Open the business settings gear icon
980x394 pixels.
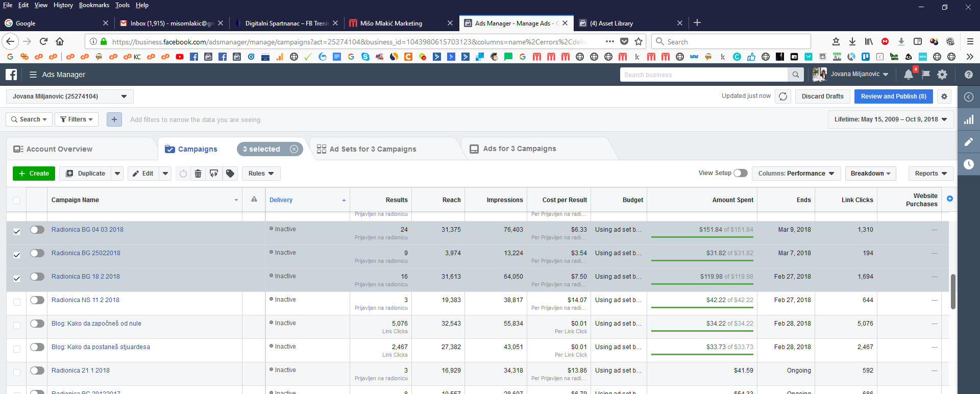click(942, 75)
